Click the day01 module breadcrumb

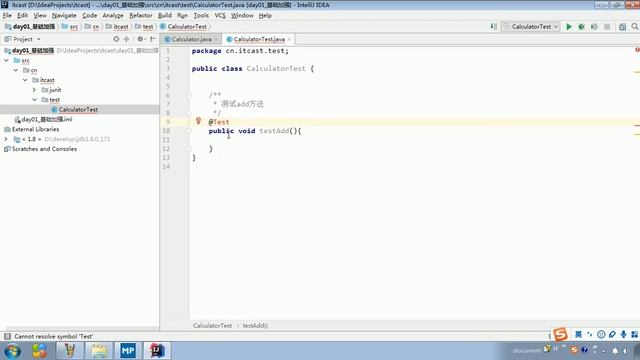click(30, 27)
